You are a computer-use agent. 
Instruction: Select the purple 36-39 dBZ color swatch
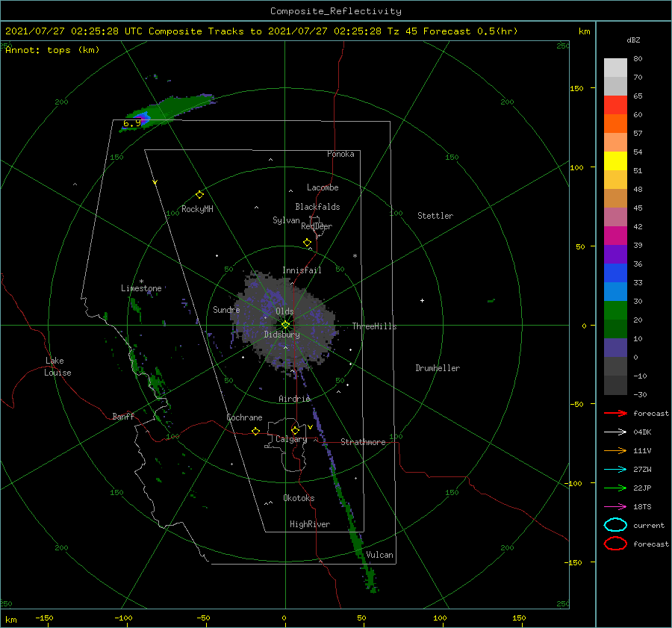[x=615, y=254]
